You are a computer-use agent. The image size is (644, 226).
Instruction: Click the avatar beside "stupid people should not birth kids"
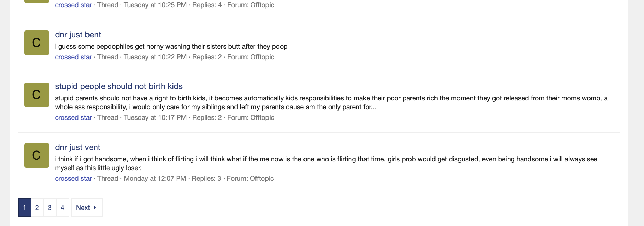click(x=36, y=95)
